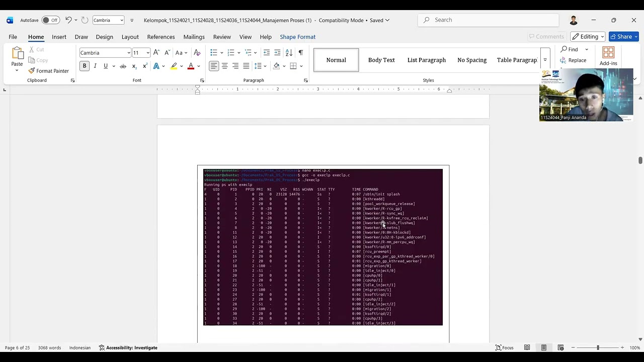Expand the Paragraph dialog launcher
Screen dimensions: 644x362
pos(306,80)
